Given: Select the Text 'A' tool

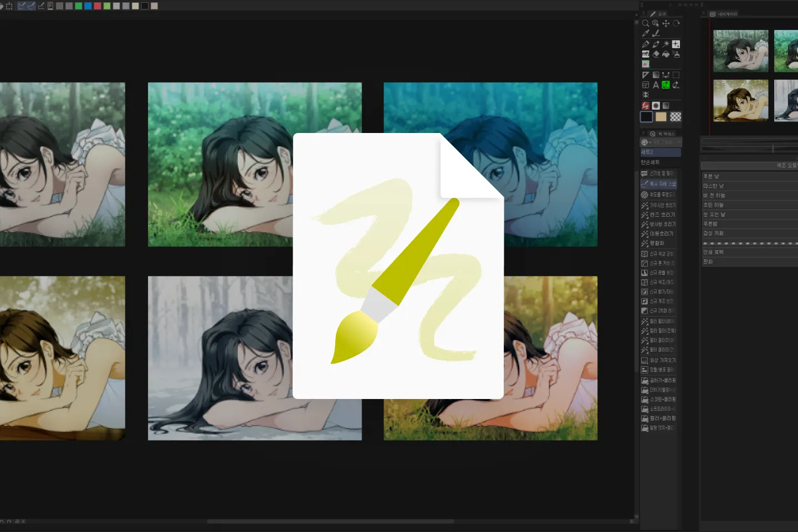Looking at the screenshot, I should [x=656, y=85].
